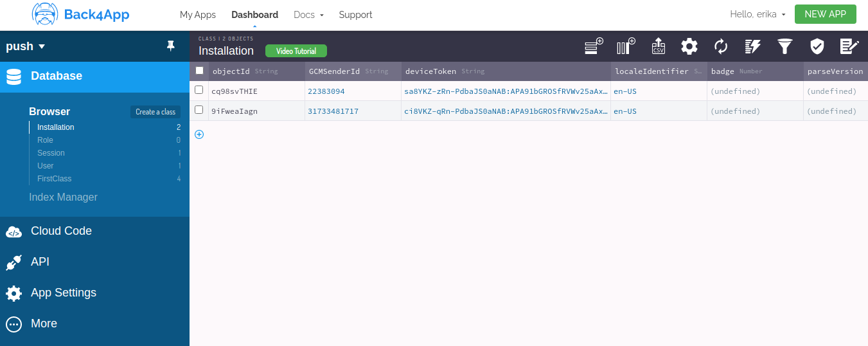Click the App Settings gear icon
868x346 pixels.
pos(13,293)
